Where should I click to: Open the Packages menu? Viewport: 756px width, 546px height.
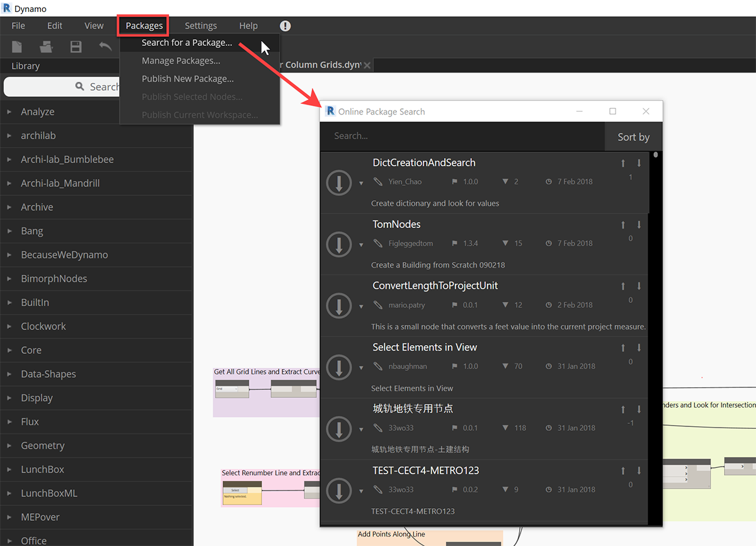tap(144, 26)
